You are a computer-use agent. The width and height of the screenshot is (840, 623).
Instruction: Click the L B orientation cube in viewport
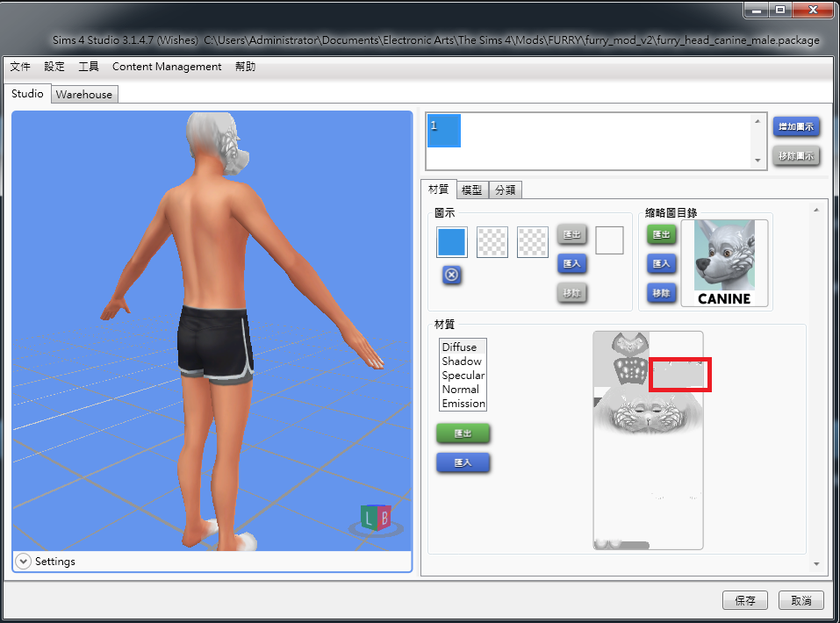(377, 519)
